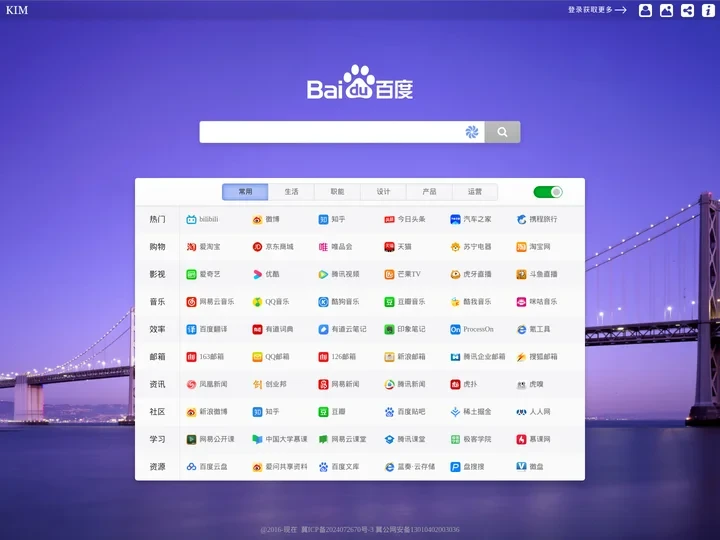The image size is (720, 540).
Task: Open the 知乎 icon in 热门 row
Action: [323, 219]
